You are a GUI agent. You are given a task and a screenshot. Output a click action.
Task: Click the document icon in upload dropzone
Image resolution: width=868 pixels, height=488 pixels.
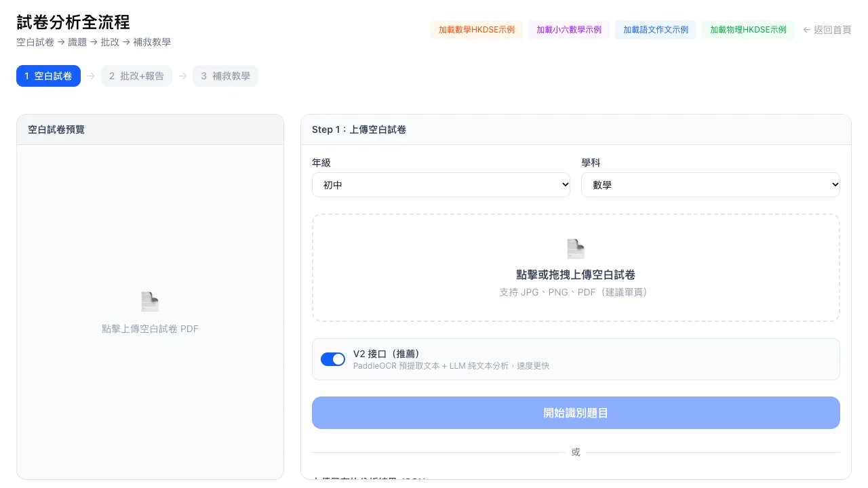pos(576,249)
